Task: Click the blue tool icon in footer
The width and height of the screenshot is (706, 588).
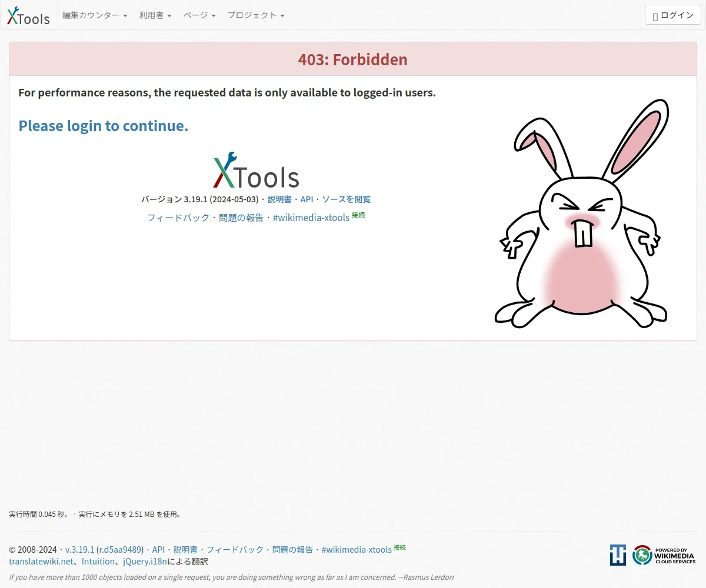Action: pos(618,555)
